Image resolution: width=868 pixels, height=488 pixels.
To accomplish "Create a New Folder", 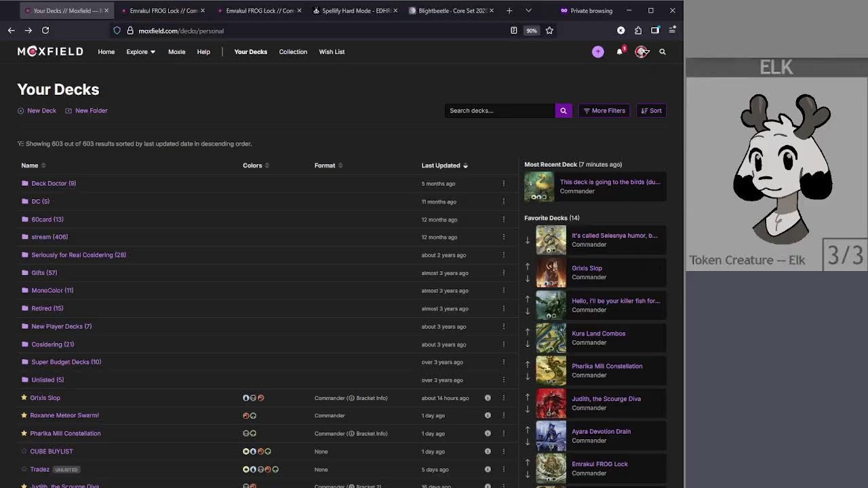I will [86, 110].
